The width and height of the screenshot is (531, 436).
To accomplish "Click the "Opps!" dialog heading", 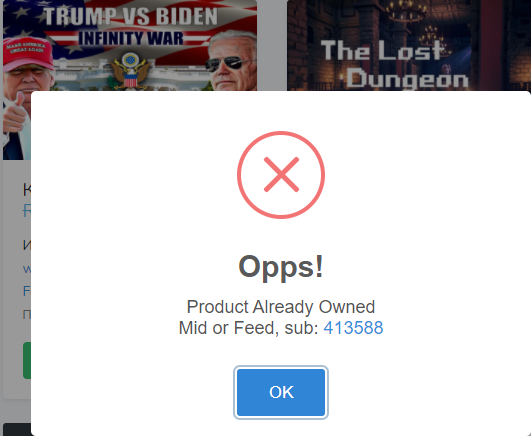I will tap(281, 267).
